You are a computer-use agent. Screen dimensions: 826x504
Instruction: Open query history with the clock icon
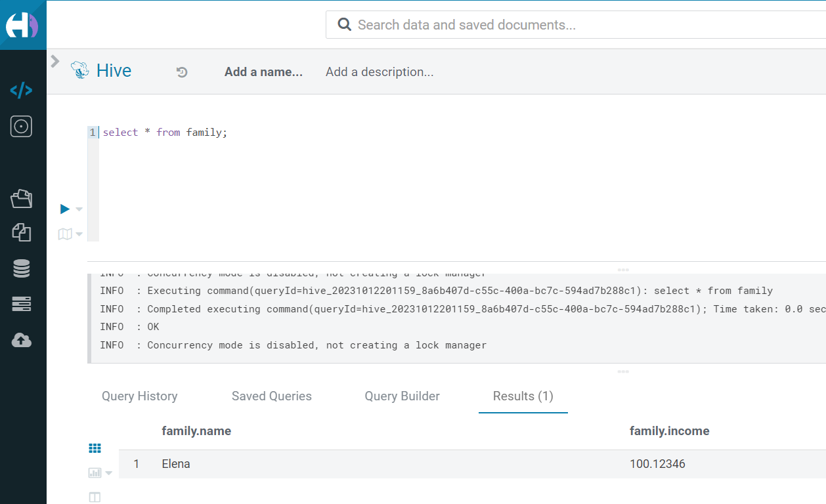pos(181,72)
